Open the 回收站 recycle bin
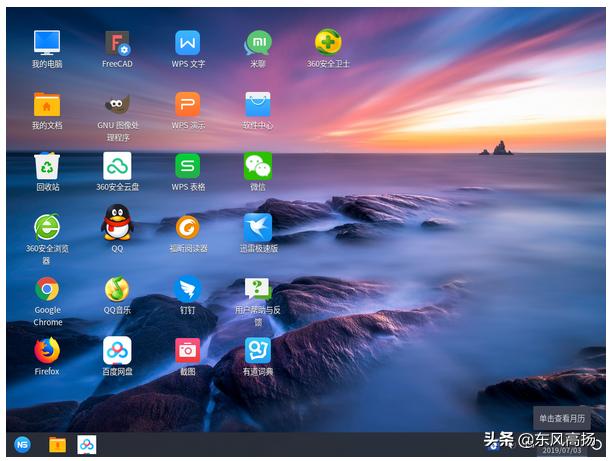 [47, 166]
